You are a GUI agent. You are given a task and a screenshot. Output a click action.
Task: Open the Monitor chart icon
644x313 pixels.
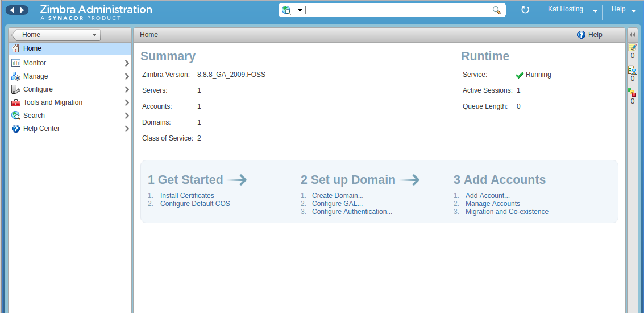16,63
